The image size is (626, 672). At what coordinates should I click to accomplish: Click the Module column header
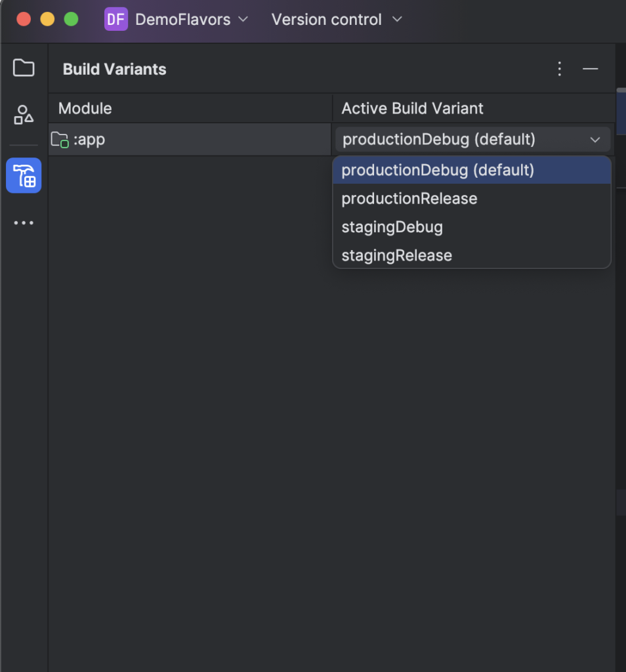tap(85, 108)
